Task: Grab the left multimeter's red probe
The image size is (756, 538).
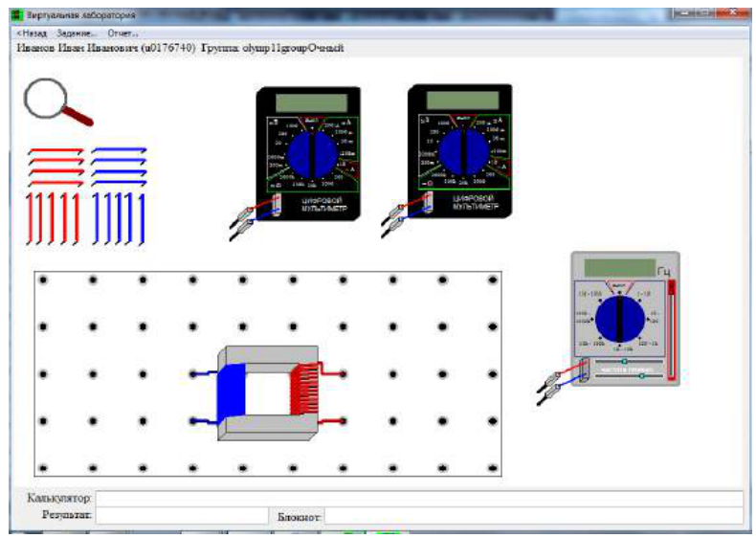Action: pyautogui.click(x=240, y=215)
